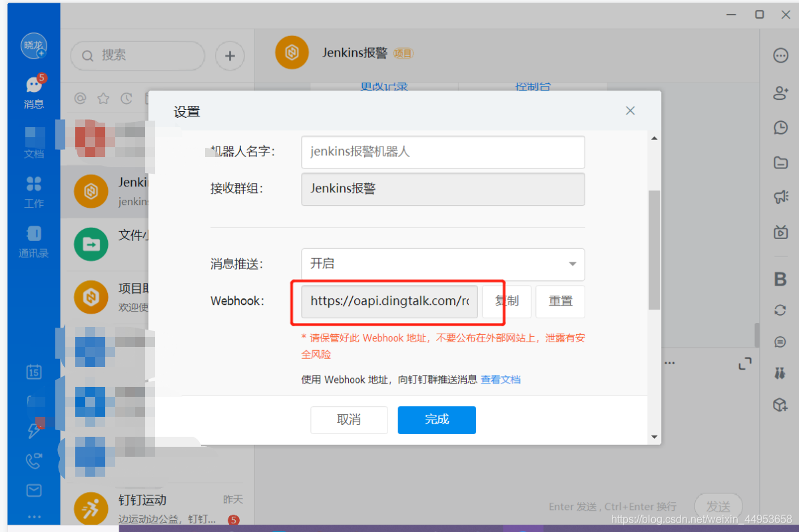
Task: Filter chats by star favorites icon
Action: point(103,99)
